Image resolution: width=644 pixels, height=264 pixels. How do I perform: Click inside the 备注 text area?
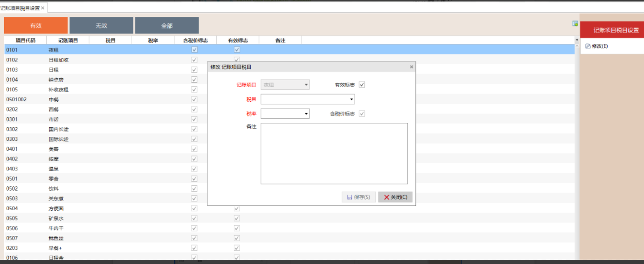point(334,153)
